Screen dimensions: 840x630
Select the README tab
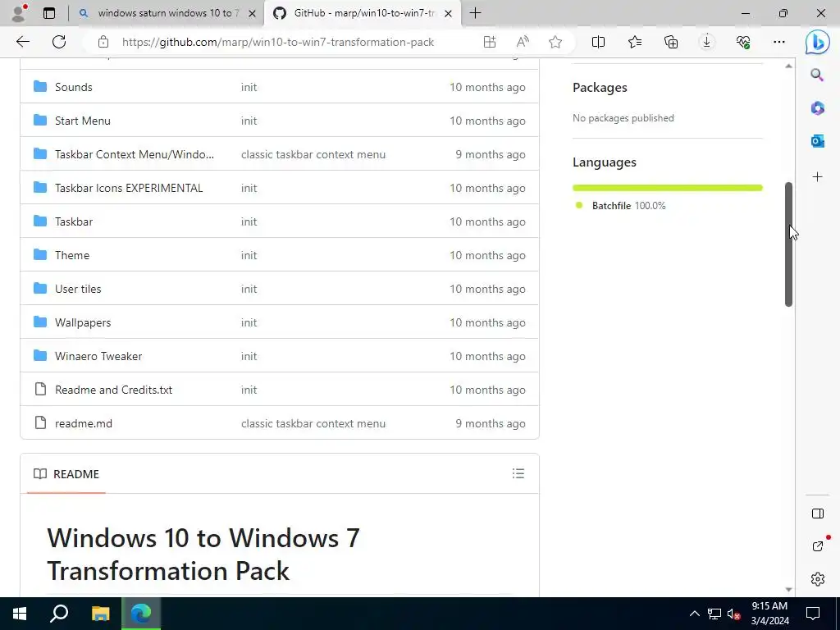pyautogui.click(x=66, y=474)
